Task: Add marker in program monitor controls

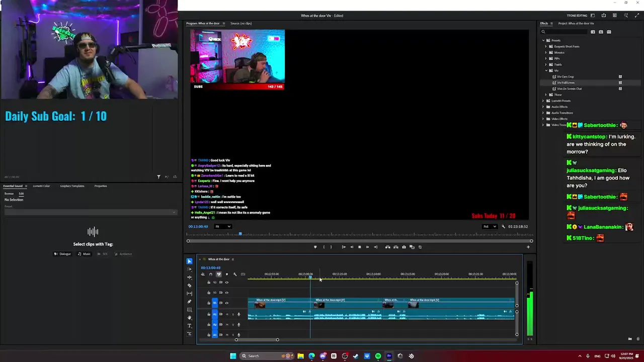Action: 315,247
